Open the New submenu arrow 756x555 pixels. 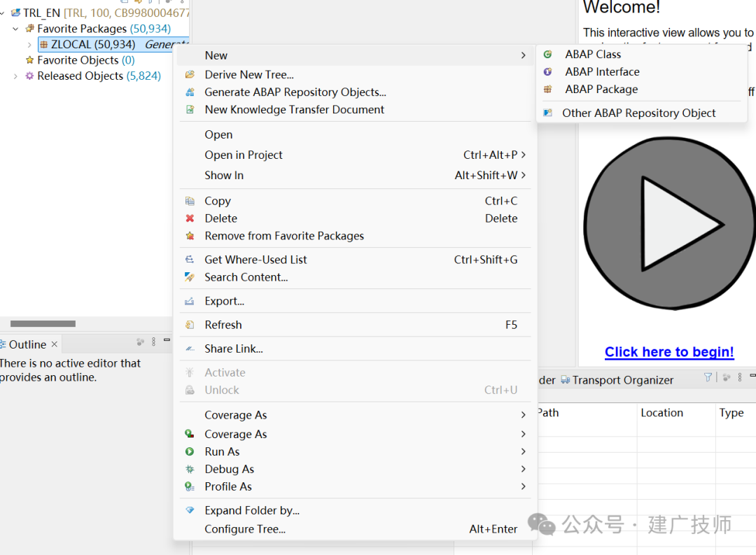523,55
